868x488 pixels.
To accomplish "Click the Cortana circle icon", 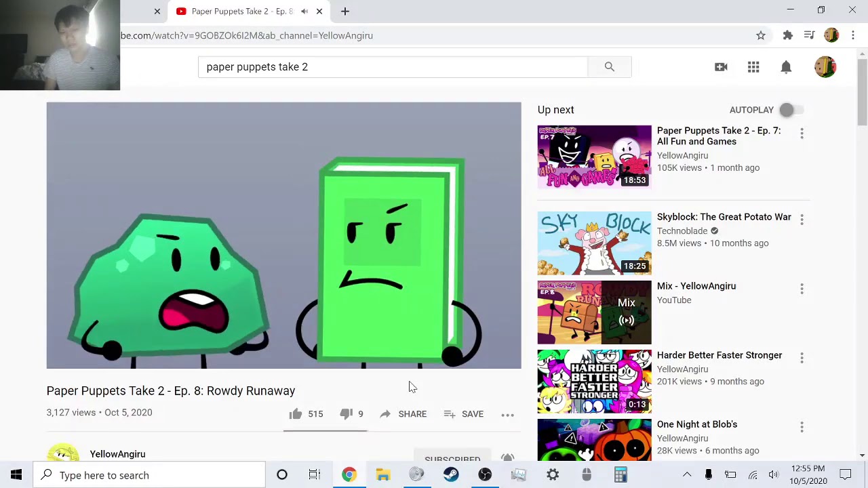I will tap(282, 475).
